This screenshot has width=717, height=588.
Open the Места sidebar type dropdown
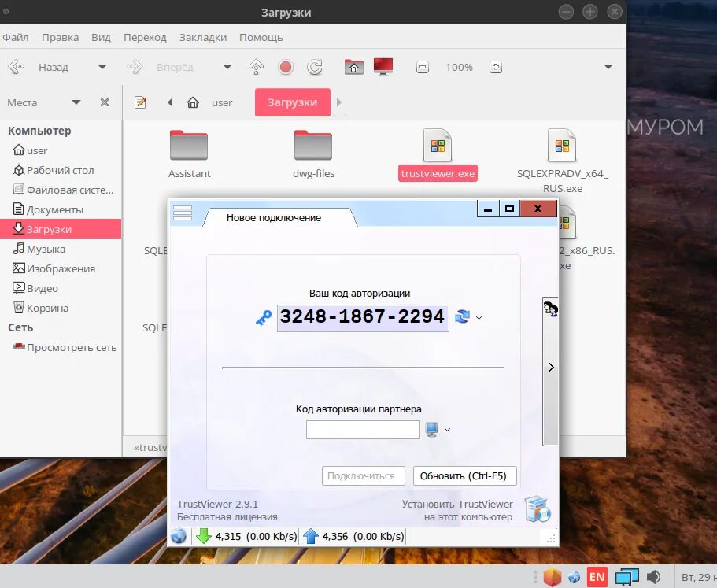(76, 102)
